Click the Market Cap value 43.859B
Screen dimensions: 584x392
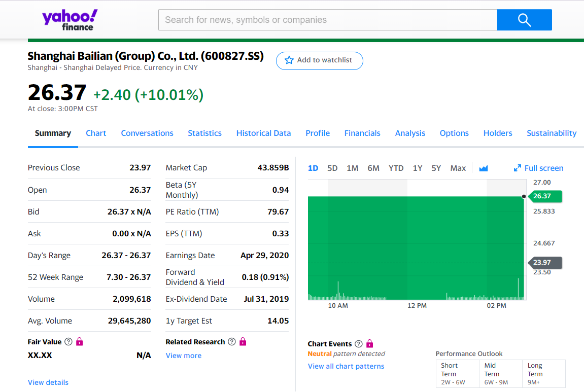pos(273,167)
